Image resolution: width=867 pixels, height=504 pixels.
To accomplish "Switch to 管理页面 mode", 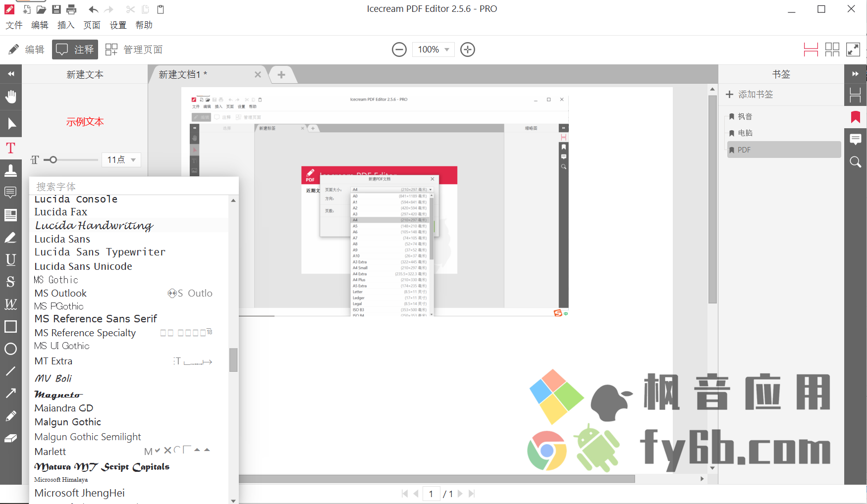I will pos(134,50).
